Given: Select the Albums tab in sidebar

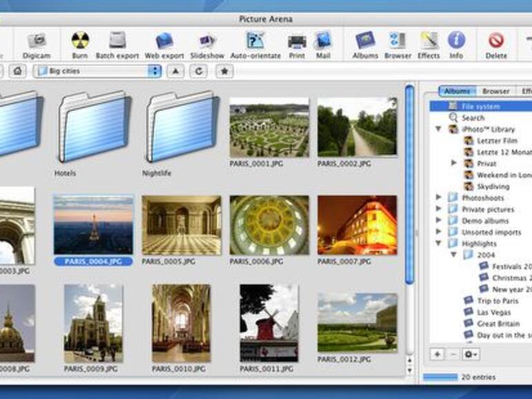Looking at the screenshot, I should tap(457, 91).
